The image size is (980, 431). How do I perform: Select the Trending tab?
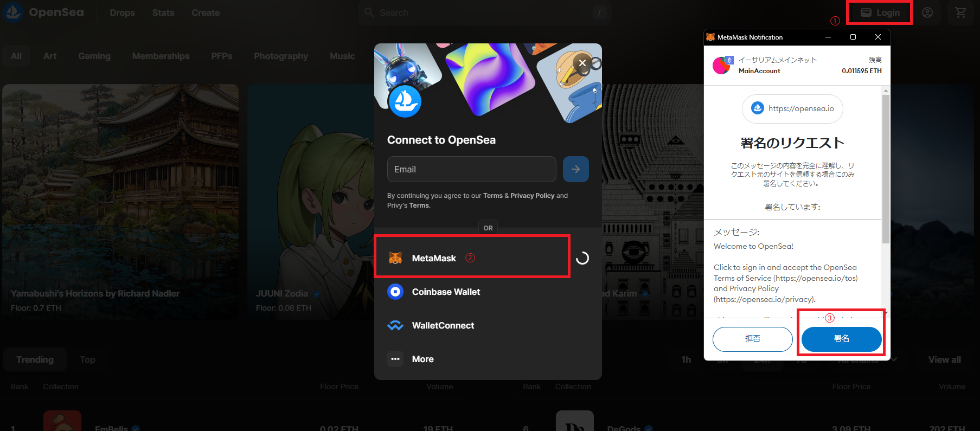pyautogui.click(x=35, y=359)
